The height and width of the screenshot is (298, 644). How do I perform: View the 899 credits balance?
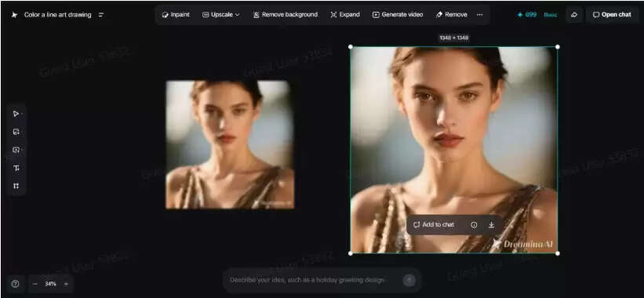pos(527,14)
